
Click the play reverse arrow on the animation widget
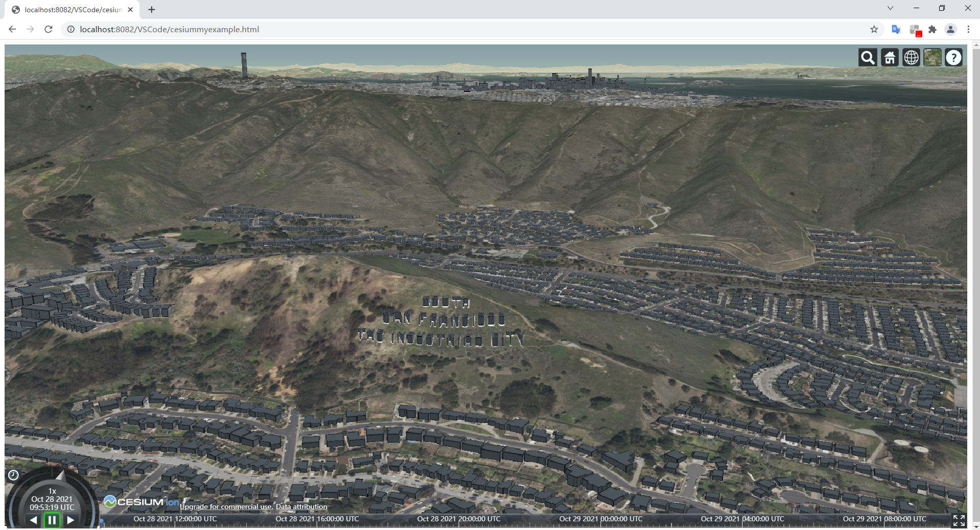[x=33, y=520]
